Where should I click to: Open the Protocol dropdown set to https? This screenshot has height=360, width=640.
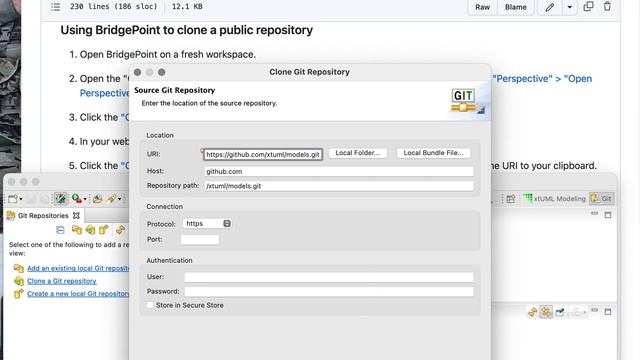pos(207,224)
